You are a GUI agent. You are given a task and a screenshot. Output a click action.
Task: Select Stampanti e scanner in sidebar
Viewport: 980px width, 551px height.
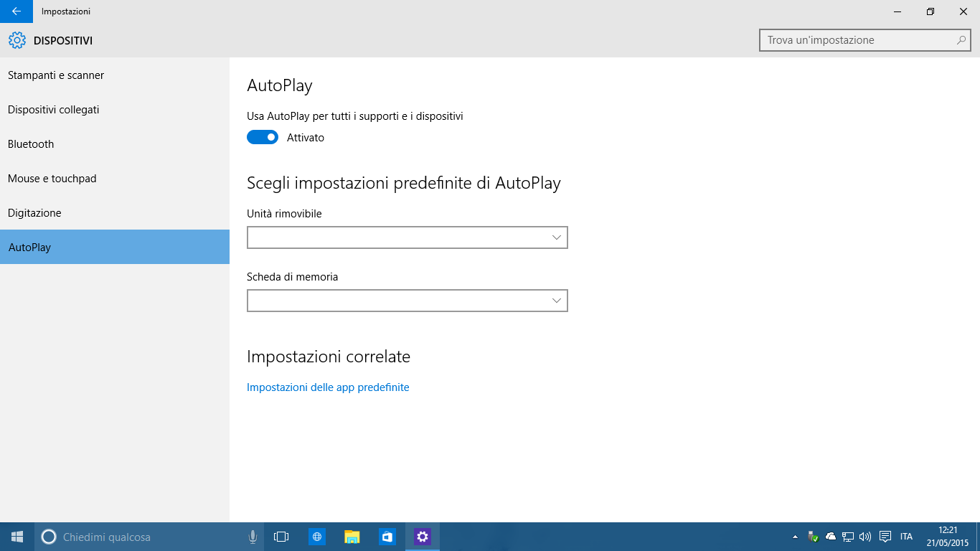pos(115,75)
